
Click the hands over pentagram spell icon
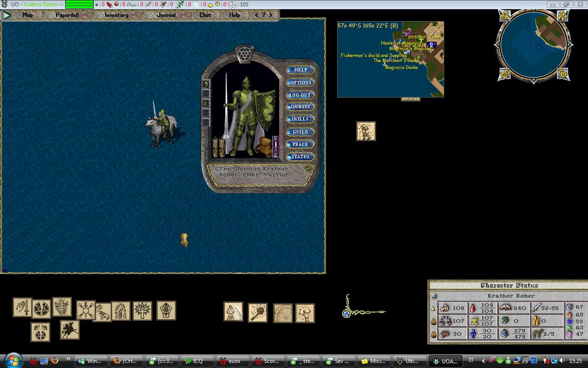40,332
